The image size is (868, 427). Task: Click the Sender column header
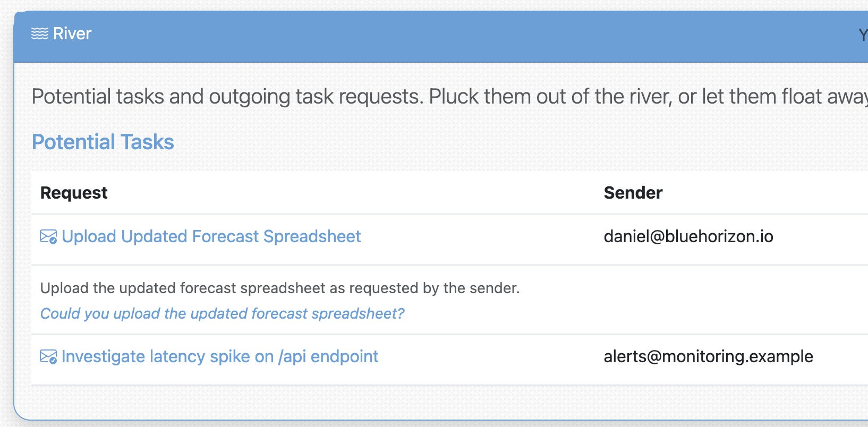point(633,193)
